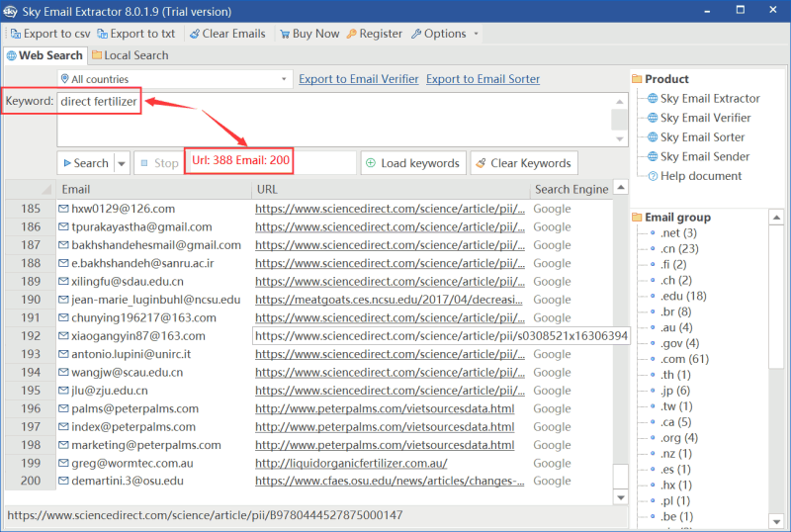Click the Export to txt icon
791x532 pixels.
click(x=103, y=34)
